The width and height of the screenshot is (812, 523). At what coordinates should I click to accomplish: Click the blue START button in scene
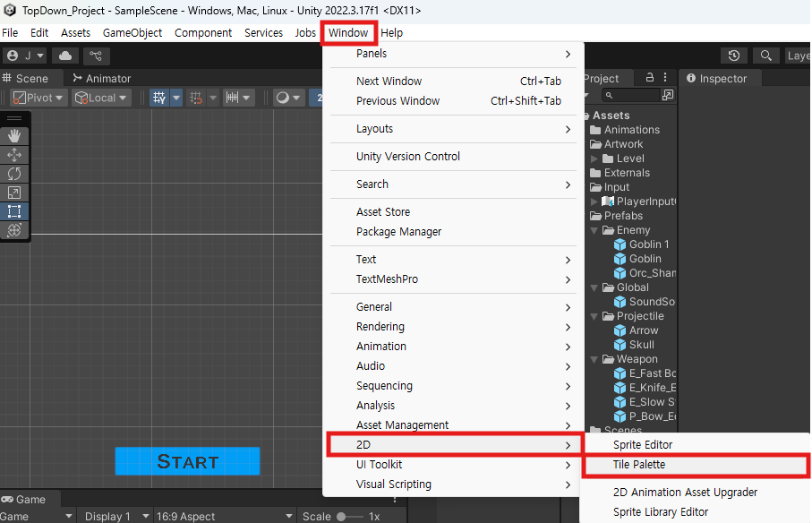(x=187, y=461)
